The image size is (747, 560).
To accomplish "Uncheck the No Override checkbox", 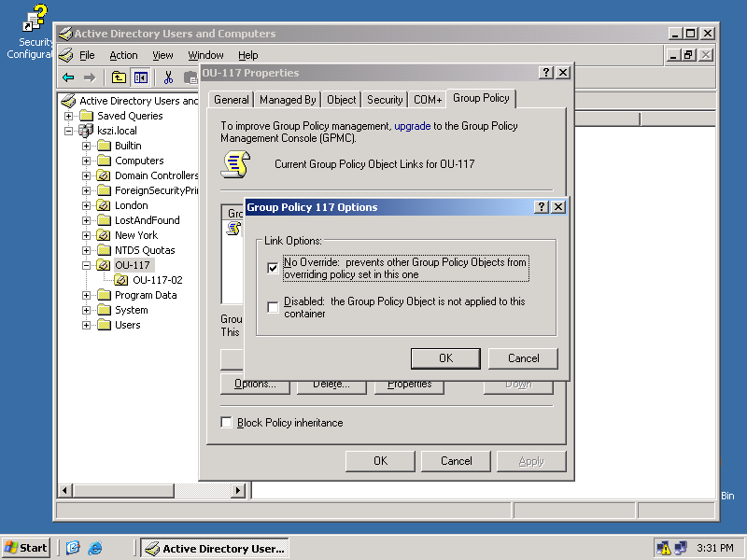I will (273, 268).
